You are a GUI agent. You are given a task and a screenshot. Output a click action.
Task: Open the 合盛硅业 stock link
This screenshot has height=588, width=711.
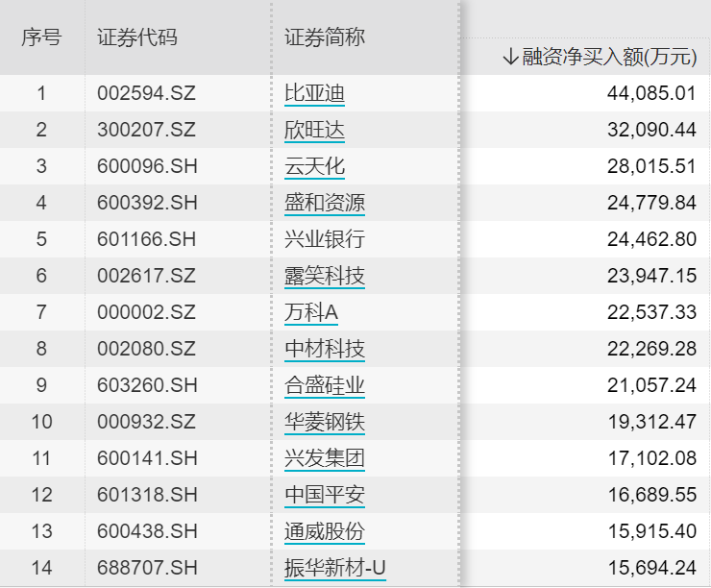(325, 385)
